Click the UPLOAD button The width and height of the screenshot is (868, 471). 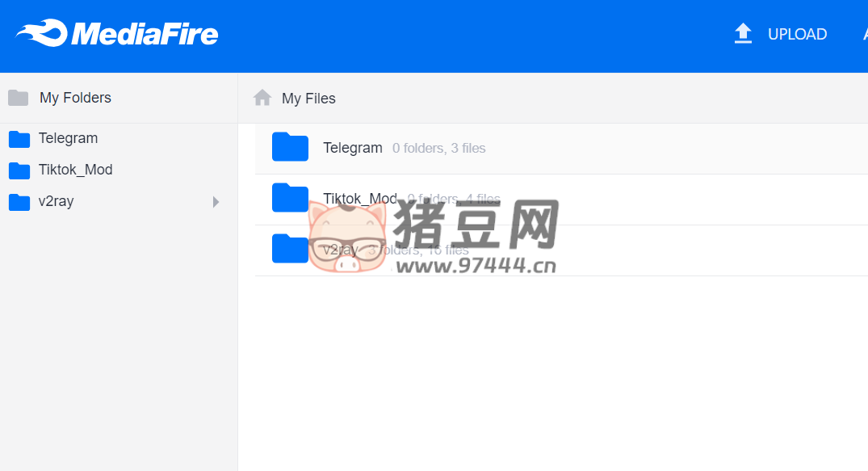(x=797, y=34)
